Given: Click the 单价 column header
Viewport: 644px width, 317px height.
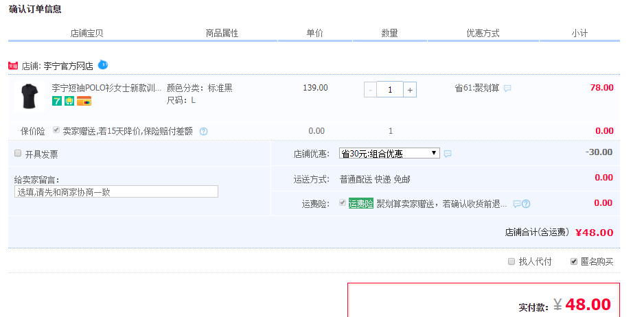Looking at the screenshot, I should (315, 34).
